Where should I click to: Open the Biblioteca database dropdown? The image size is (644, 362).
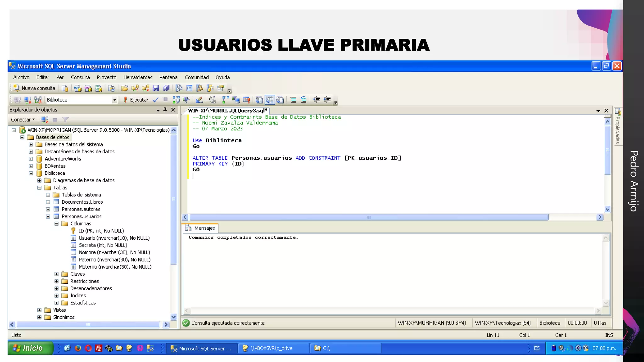pos(114,100)
